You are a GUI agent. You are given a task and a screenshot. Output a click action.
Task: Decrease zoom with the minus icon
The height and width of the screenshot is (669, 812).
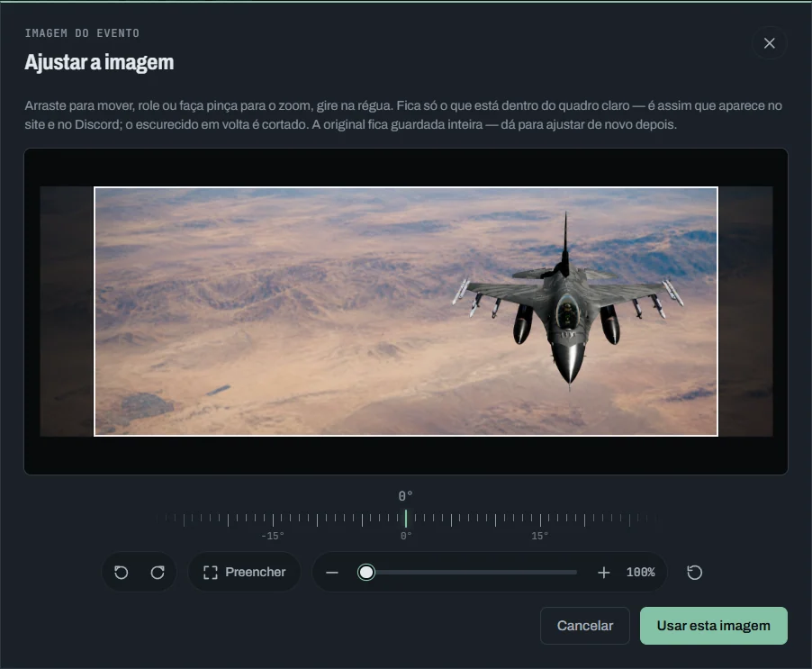(332, 572)
